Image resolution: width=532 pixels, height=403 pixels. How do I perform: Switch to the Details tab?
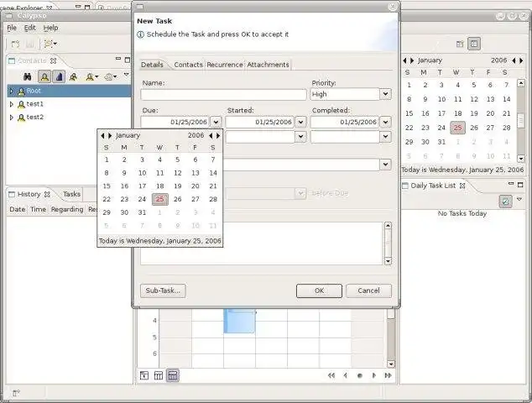point(152,65)
